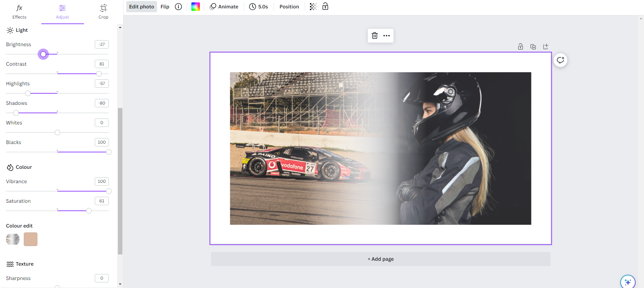This screenshot has height=288, width=644.
Task: Click the Shadows slider handle
Action: 16,113
